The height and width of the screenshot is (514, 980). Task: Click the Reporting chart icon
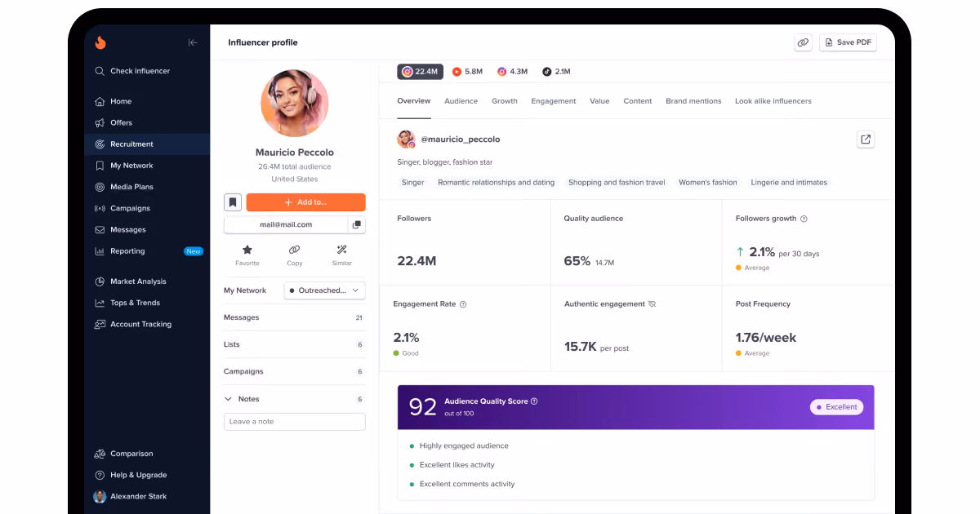pos(100,251)
